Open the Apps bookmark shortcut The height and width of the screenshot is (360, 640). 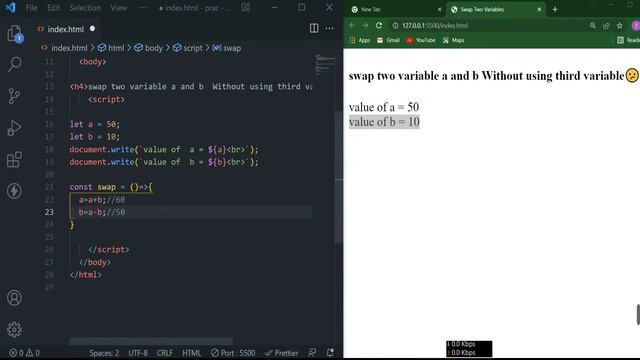tap(360, 40)
